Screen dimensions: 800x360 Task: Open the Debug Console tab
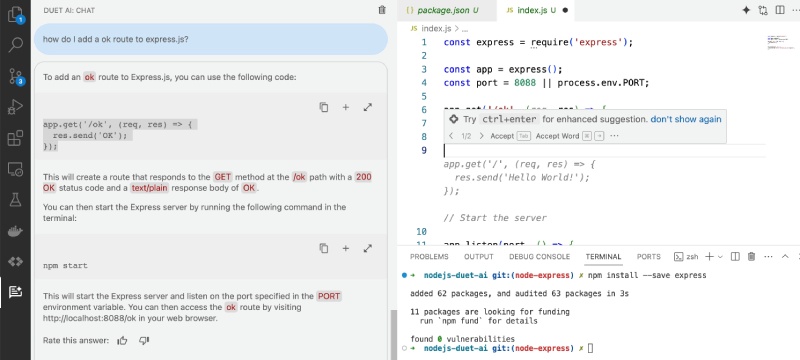point(539,256)
